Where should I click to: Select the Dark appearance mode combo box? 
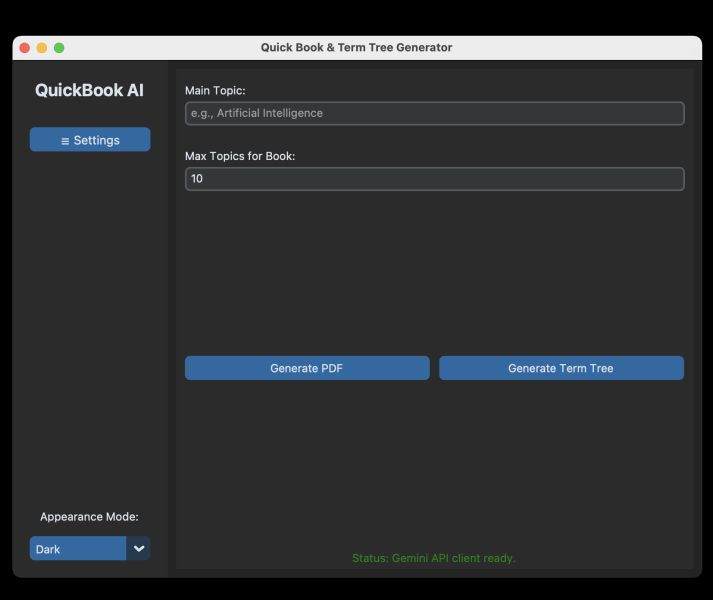pyautogui.click(x=78, y=549)
